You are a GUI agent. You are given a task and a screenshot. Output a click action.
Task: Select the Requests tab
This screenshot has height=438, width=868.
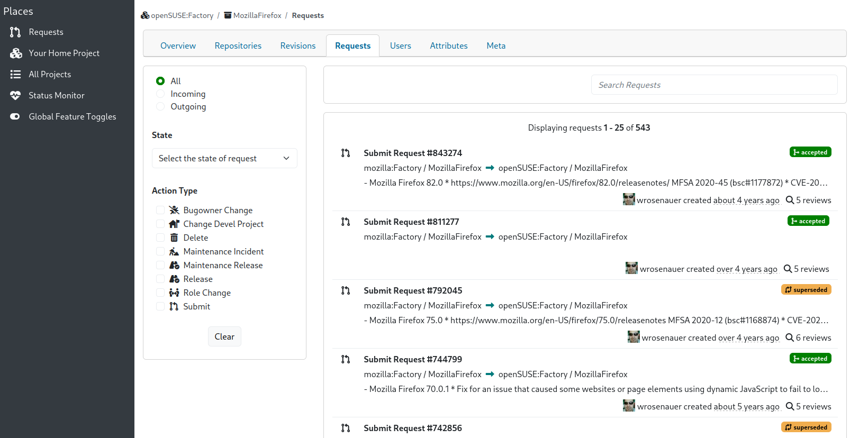352,46
